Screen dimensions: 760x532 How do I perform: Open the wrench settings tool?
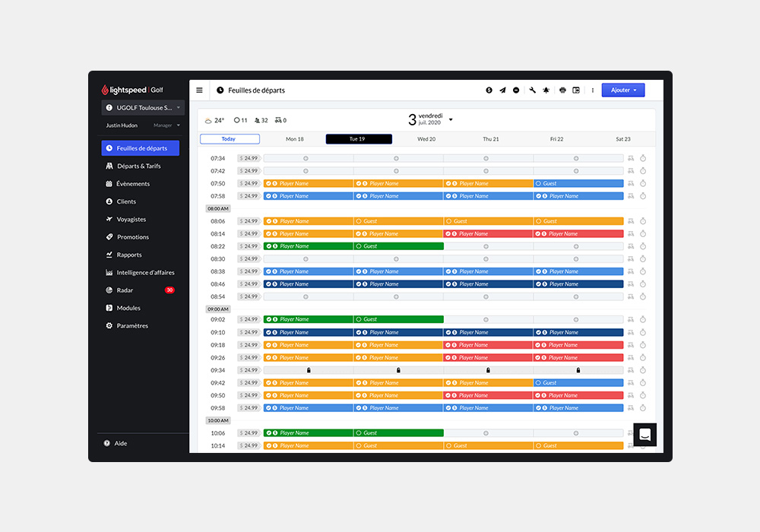[x=533, y=90]
